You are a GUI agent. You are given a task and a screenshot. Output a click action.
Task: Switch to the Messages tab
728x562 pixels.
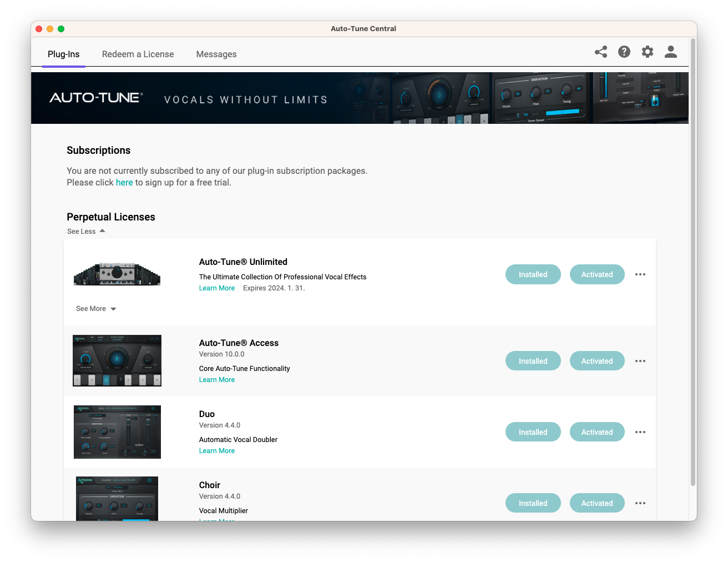[216, 54]
